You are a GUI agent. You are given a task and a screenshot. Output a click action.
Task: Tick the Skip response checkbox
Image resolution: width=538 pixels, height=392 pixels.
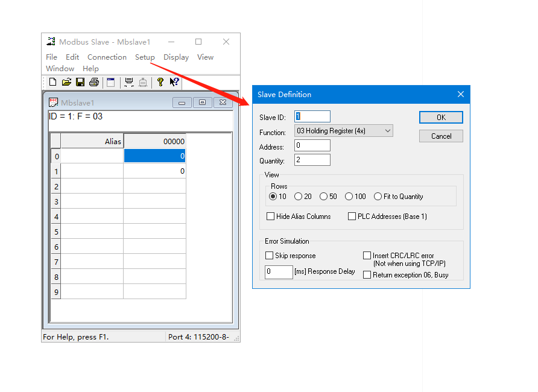tap(269, 256)
